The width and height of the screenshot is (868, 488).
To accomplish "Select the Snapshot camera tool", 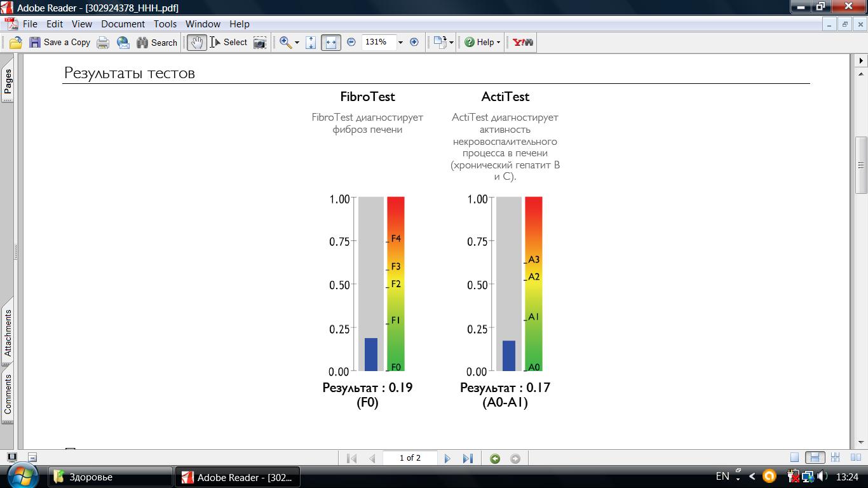I will (x=260, y=43).
